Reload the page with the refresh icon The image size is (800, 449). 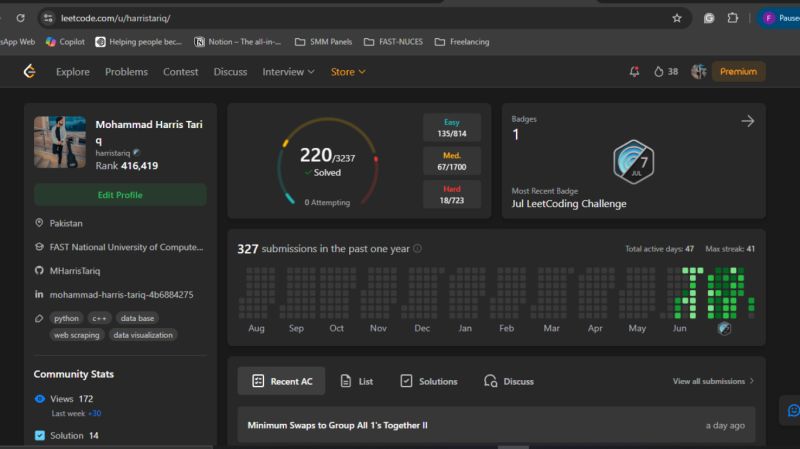coord(20,18)
